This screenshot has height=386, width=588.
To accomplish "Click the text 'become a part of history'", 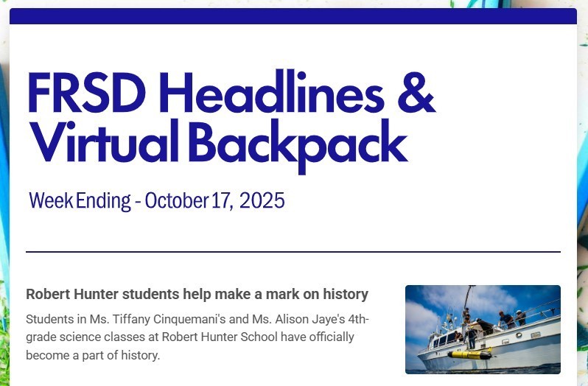I will pos(92,355).
